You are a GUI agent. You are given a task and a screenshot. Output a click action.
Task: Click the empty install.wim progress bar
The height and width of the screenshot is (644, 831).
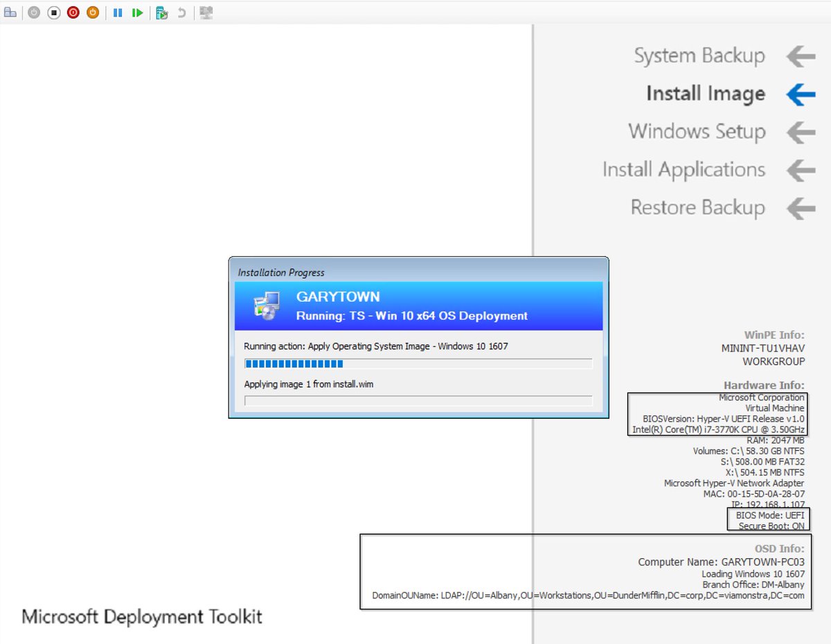(x=418, y=401)
